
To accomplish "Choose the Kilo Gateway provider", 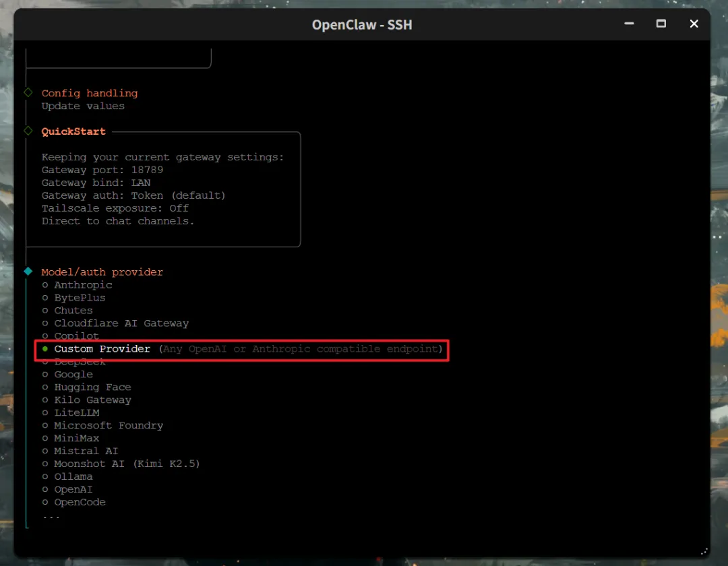I will point(86,400).
